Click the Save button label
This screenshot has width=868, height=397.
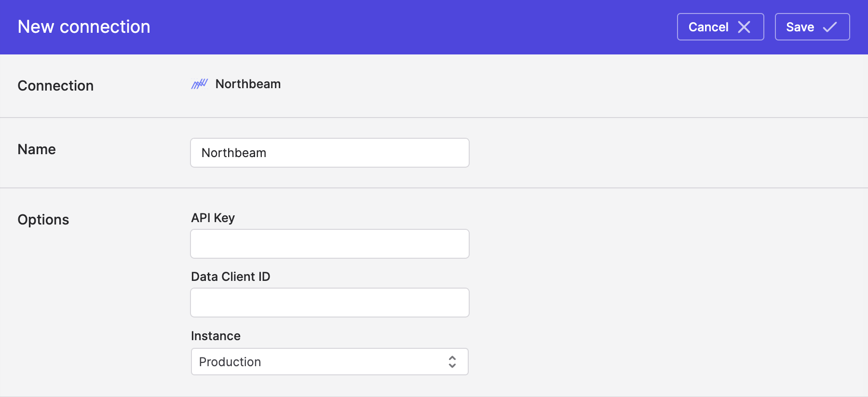click(x=800, y=27)
